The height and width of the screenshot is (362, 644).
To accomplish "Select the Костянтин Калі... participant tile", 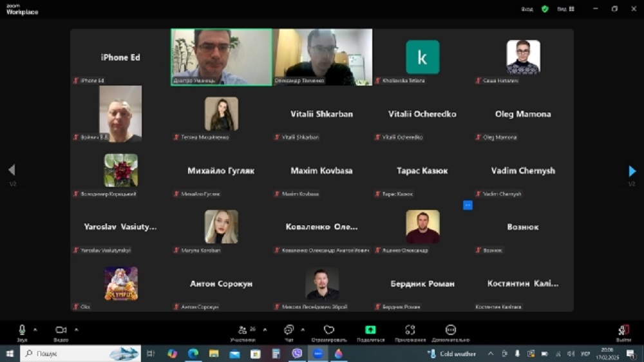I will 523,283.
